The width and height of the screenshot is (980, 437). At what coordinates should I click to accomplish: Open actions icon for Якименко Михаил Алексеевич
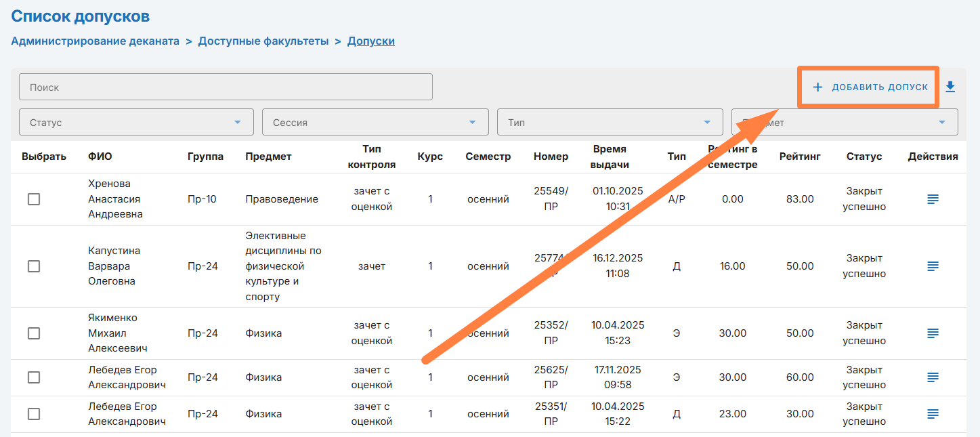tap(933, 333)
